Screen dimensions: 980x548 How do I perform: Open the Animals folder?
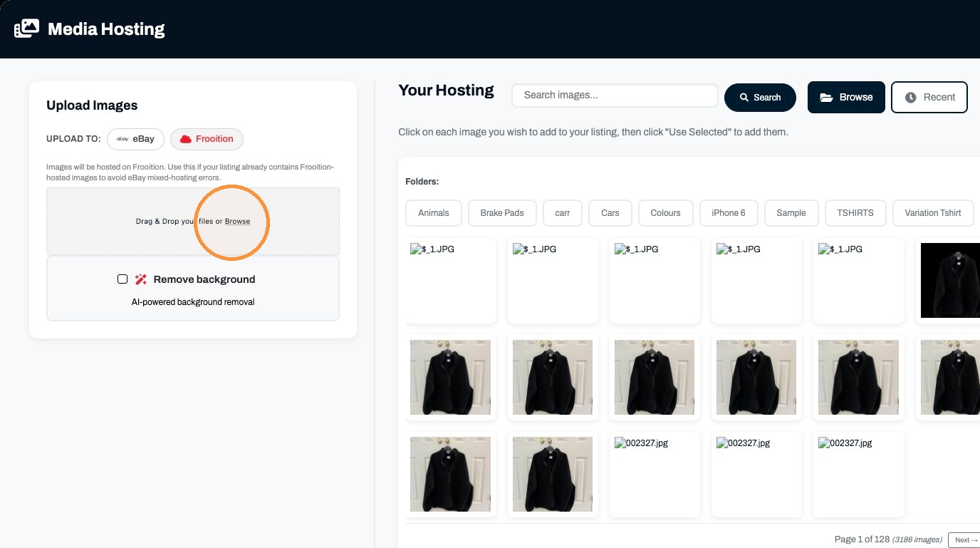click(x=434, y=212)
